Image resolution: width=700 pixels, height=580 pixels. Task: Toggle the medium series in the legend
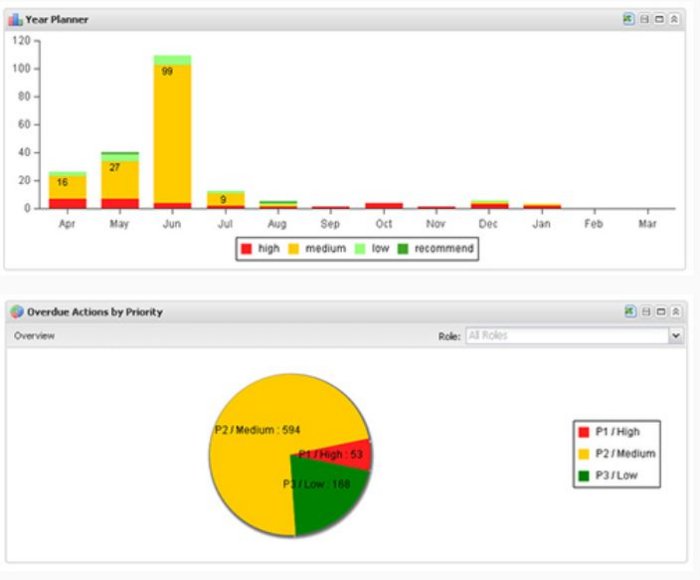coord(318,248)
